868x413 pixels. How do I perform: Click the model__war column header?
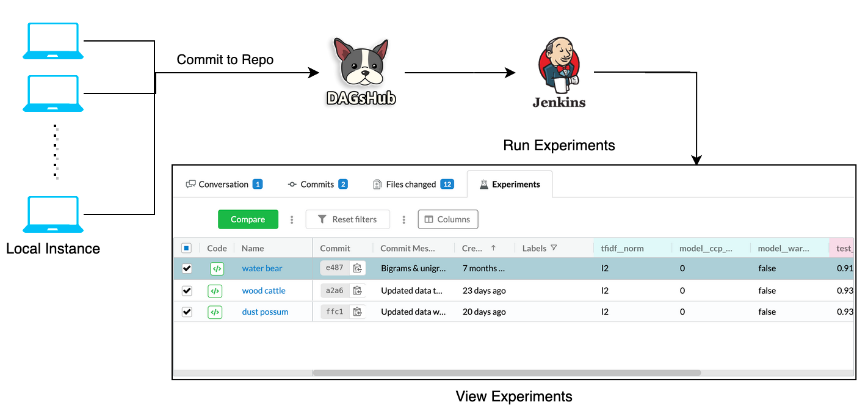(x=783, y=248)
